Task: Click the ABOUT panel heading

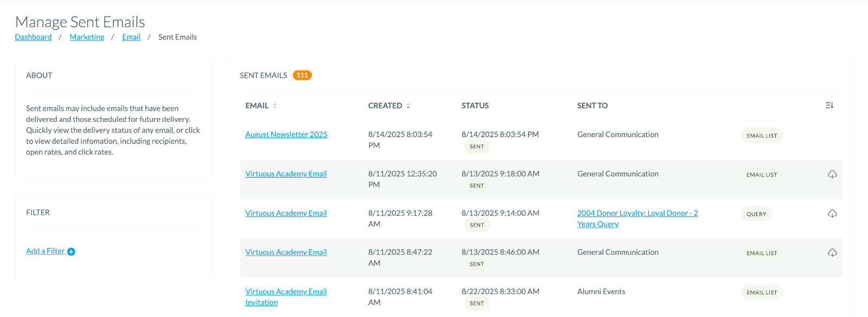Action: pyautogui.click(x=39, y=75)
